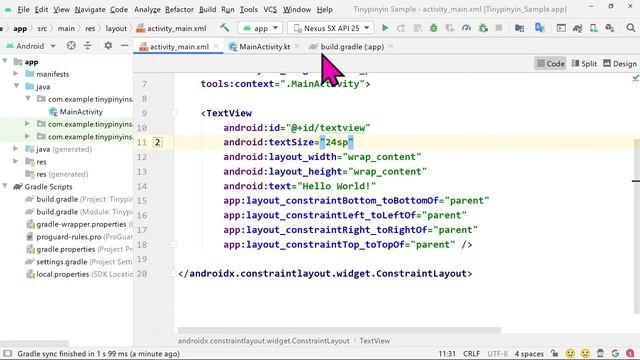The width and height of the screenshot is (640, 360).
Task: Click Run with Coverage icon
Action: tap(450, 28)
